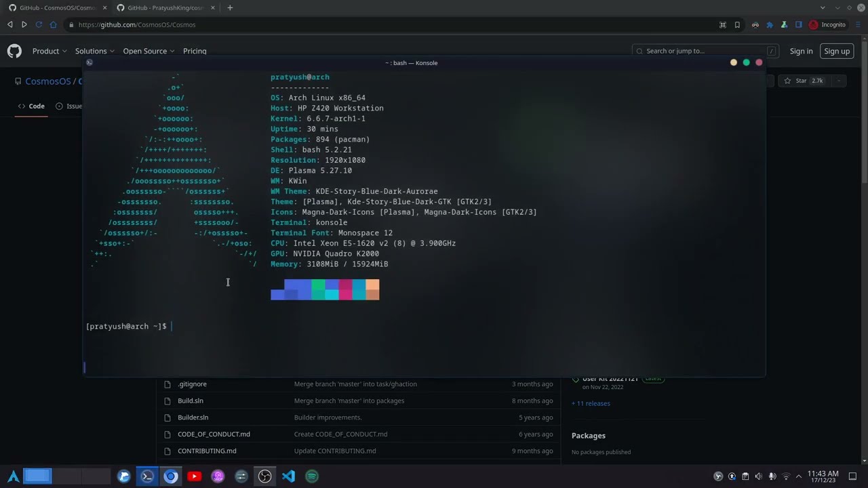Star the CosmosOS repository

point(804,81)
